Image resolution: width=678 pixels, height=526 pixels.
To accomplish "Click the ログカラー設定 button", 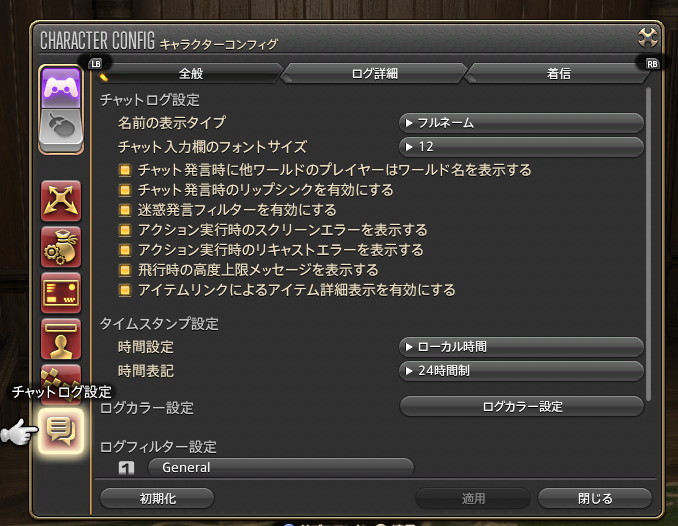I will 522,407.
